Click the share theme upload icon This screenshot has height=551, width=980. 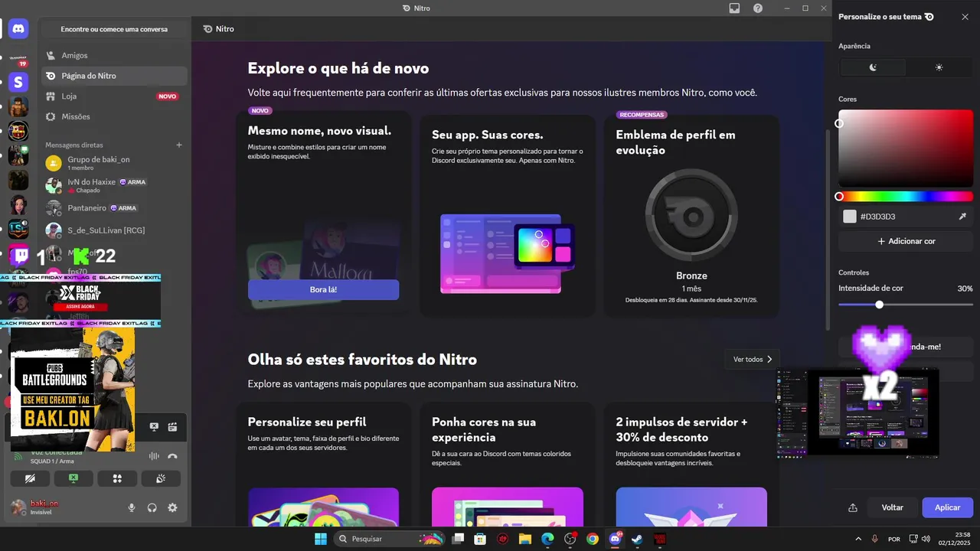tap(853, 507)
